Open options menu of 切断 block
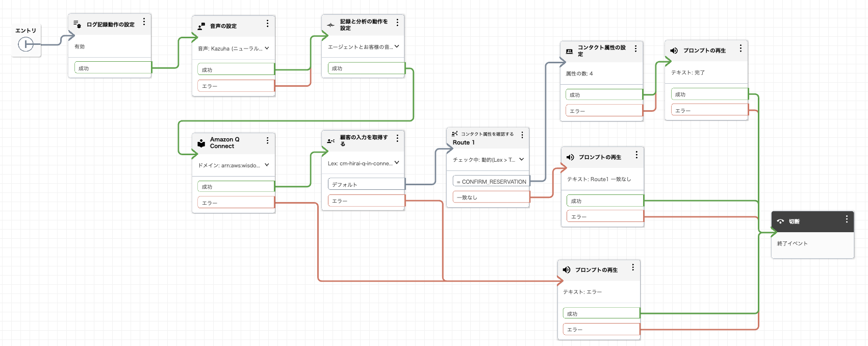 tap(847, 219)
